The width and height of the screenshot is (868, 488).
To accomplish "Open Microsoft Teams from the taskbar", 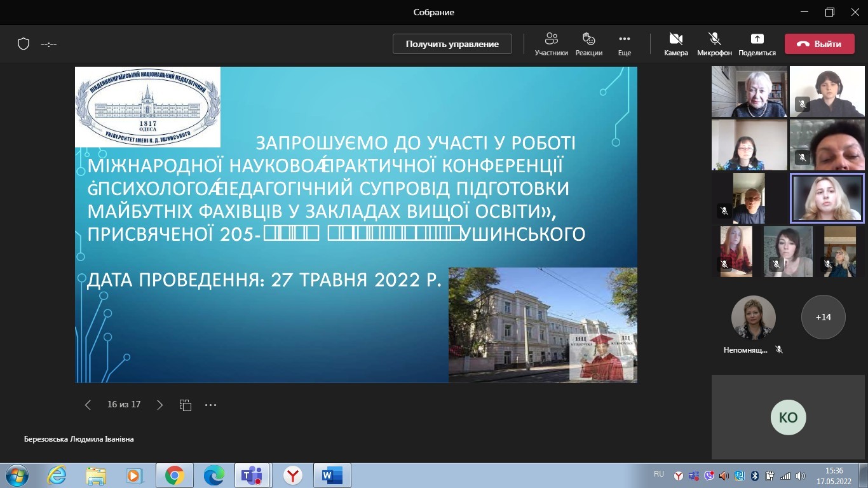I will (x=252, y=475).
